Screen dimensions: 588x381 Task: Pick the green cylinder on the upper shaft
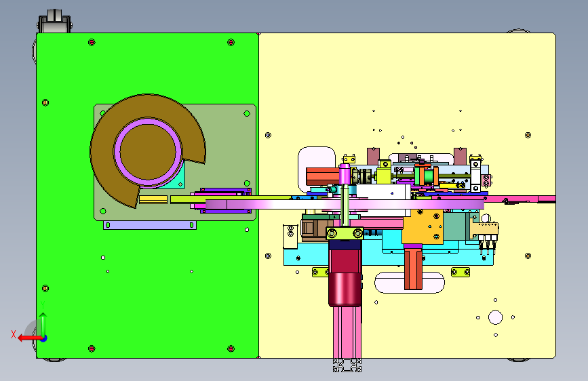[429, 177]
